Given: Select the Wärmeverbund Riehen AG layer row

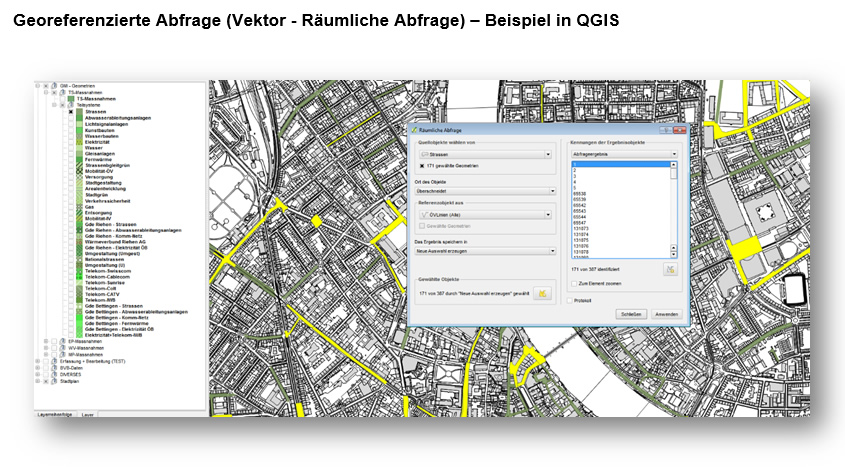Looking at the screenshot, I should 115,242.
